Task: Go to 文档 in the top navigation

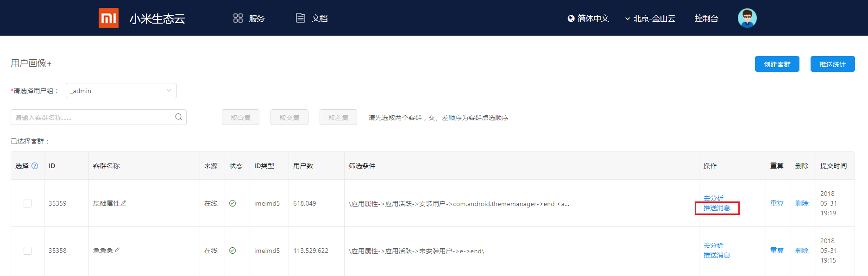Action: tap(312, 19)
